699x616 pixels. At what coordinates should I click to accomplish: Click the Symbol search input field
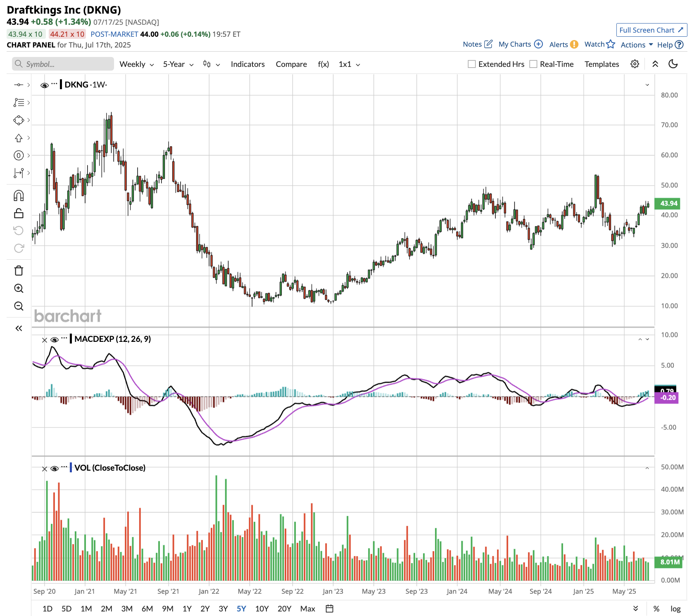point(63,64)
